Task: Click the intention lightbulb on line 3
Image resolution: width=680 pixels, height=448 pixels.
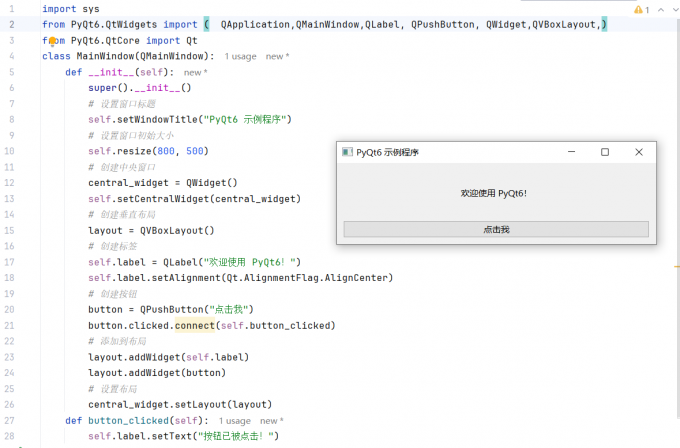Action: click(52, 41)
